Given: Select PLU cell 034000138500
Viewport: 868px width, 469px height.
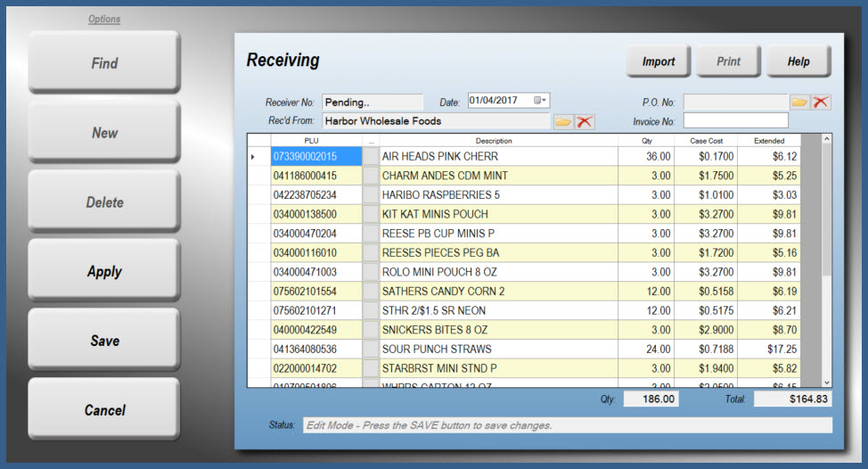Looking at the screenshot, I should 316,214.
